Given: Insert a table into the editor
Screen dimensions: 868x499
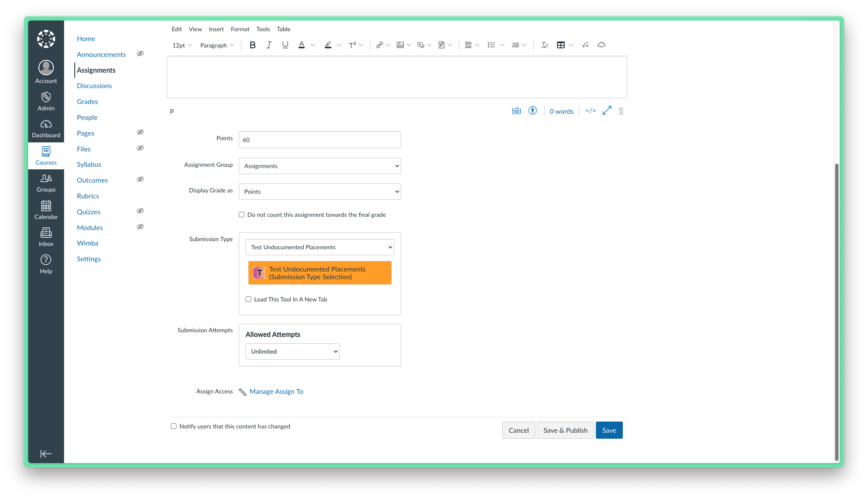Looking at the screenshot, I should click(561, 45).
